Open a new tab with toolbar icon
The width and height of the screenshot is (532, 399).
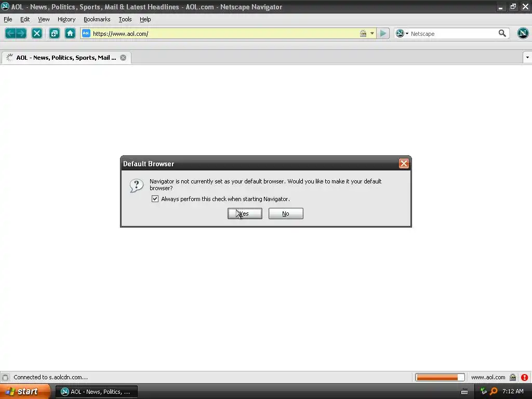[x=54, y=33]
